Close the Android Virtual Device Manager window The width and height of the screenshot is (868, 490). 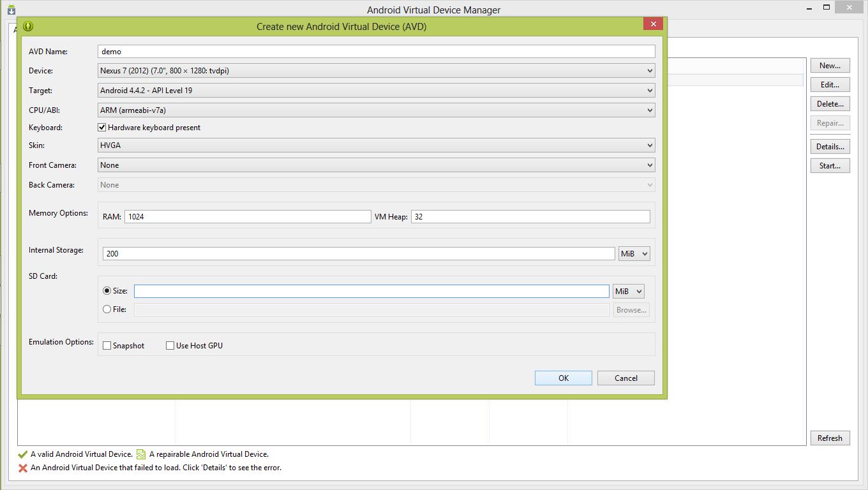pyautogui.click(x=850, y=8)
